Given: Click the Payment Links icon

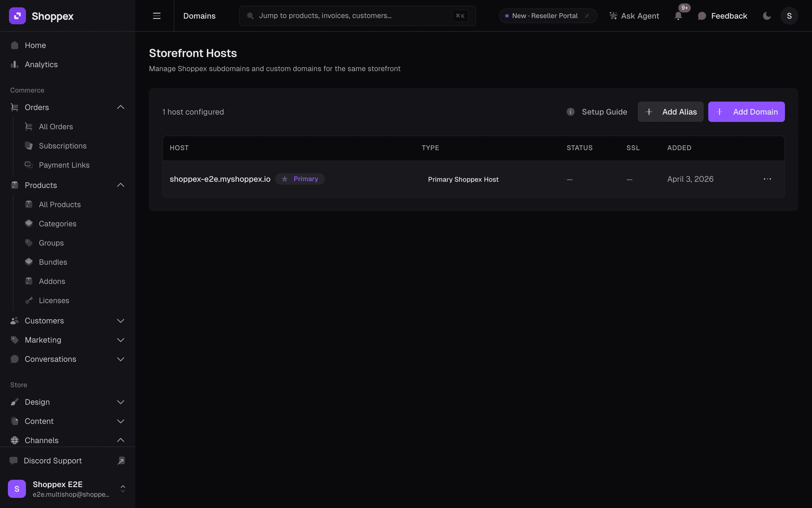Looking at the screenshot, I should pyautogui.click(x=29, y=165).
